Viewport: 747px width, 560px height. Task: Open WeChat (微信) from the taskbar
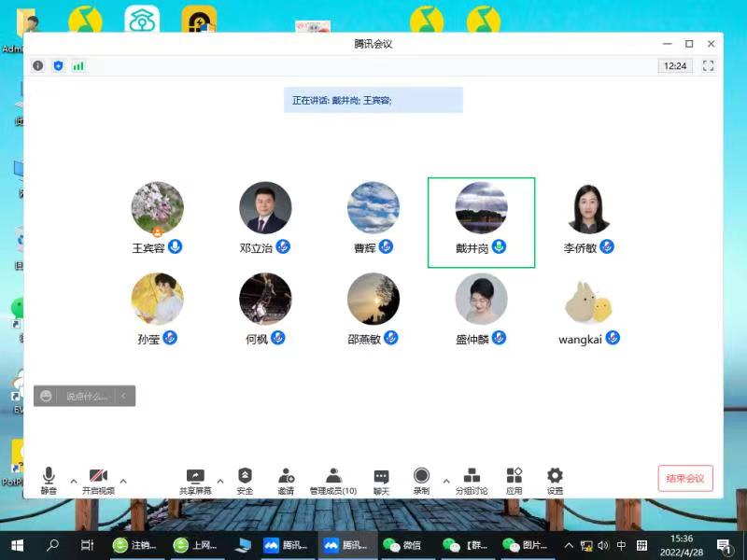point(402,545)
